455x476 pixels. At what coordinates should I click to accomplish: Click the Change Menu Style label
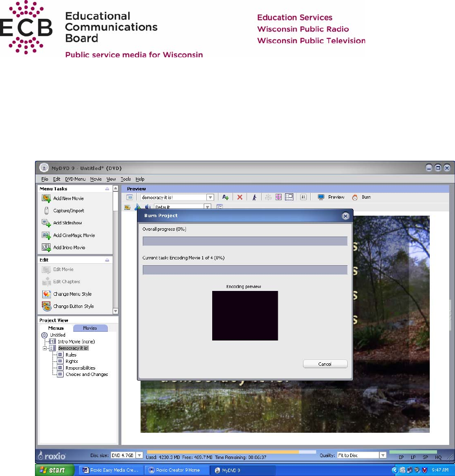[72, 294]
